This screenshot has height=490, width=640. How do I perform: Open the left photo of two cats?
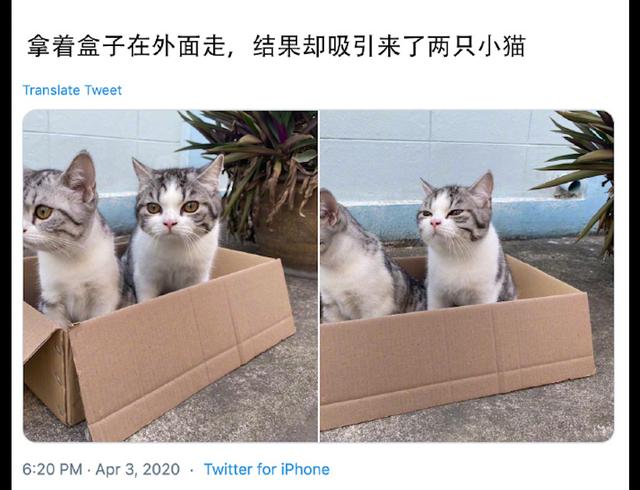coord(170,276)
